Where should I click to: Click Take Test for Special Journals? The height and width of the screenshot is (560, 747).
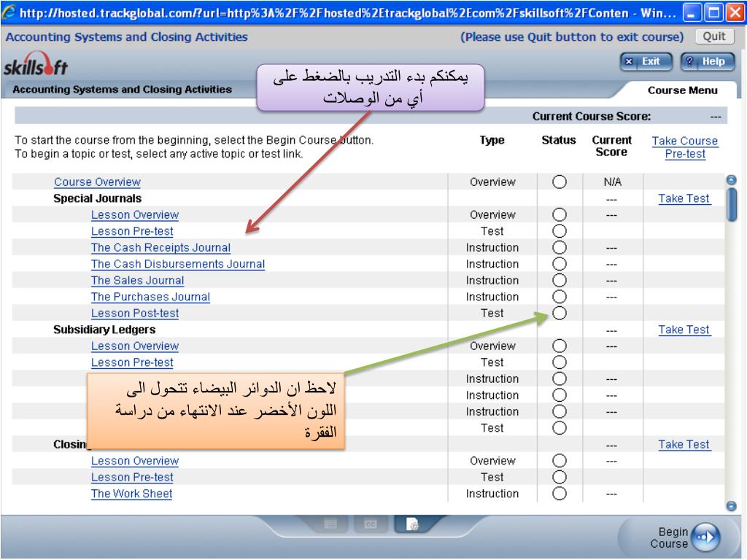coord(684,198)
